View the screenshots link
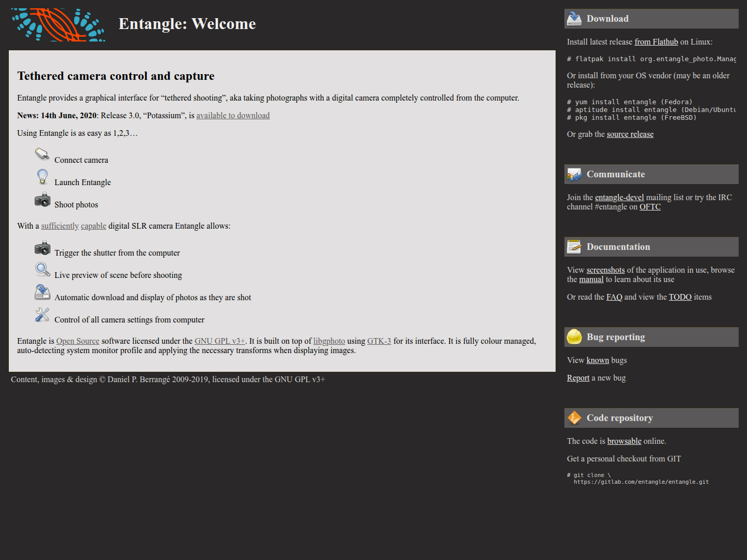The width and height of the screenshot is (747, 560). [x=605, y=270]
